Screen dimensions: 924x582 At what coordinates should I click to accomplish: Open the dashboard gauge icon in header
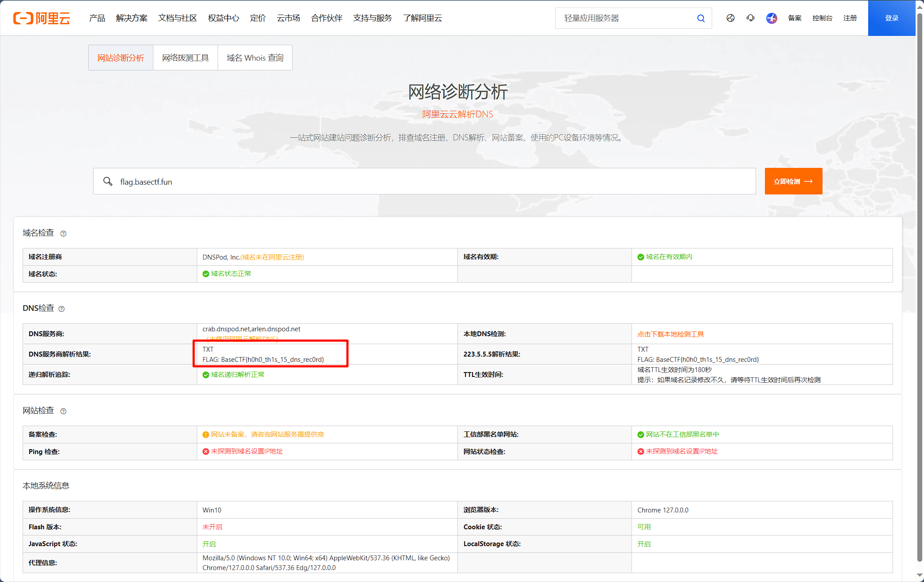coord(730,18)
